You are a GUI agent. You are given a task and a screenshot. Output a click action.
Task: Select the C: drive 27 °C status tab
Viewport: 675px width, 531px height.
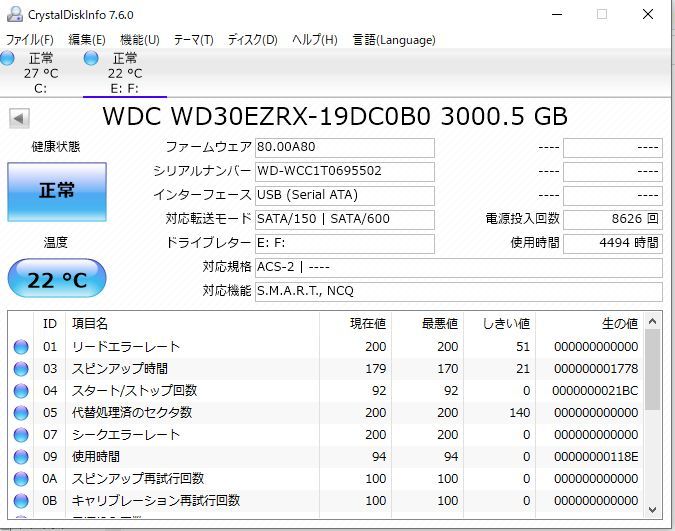[40, 73]
